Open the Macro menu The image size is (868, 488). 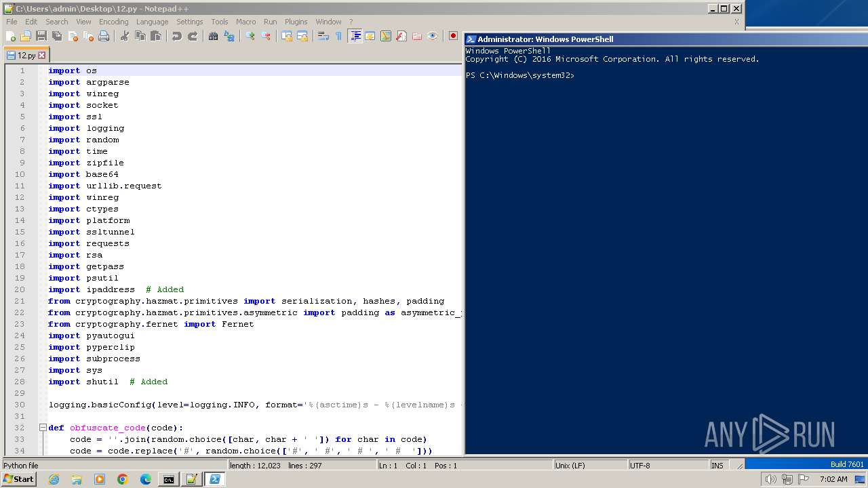[246, 22]
